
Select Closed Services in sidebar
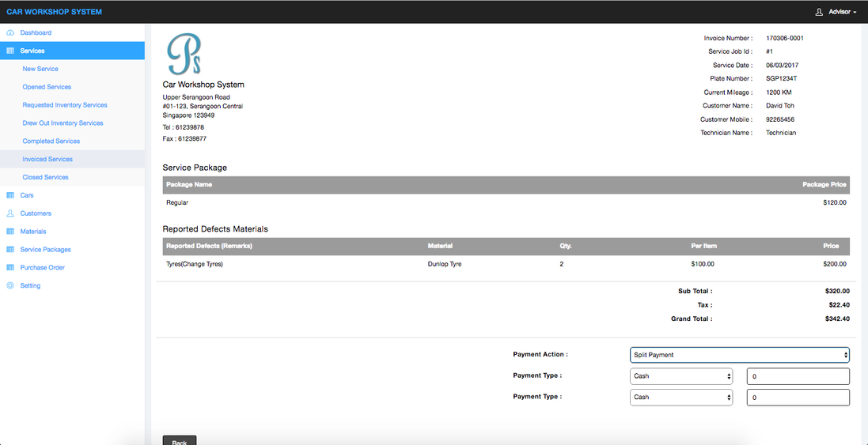click(x=46, y=177)
